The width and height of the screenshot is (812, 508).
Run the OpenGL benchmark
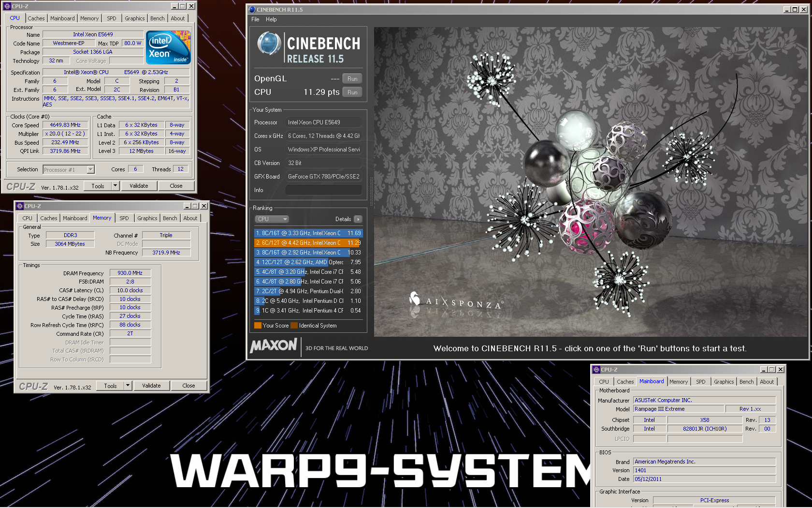click(352, 79)
